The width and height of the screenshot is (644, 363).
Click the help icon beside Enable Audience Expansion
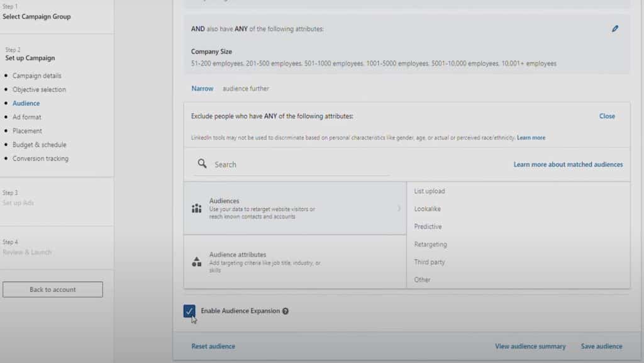point(286,311)
